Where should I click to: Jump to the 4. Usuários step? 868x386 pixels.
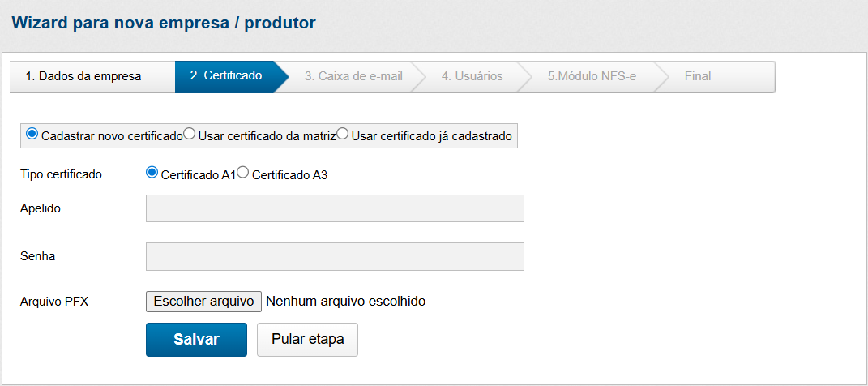[x=472, y=76]
